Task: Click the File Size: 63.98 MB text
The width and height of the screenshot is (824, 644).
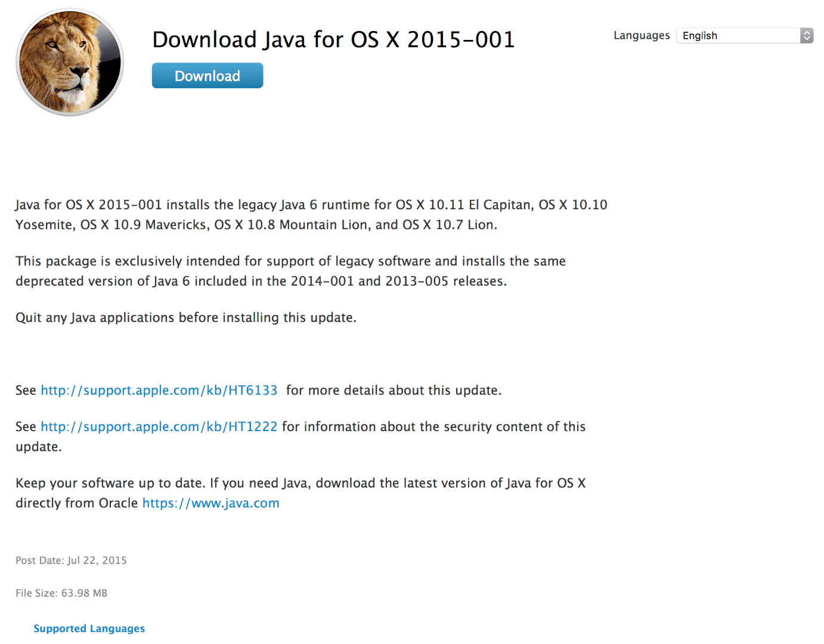Action: click(x=61, y=593)
